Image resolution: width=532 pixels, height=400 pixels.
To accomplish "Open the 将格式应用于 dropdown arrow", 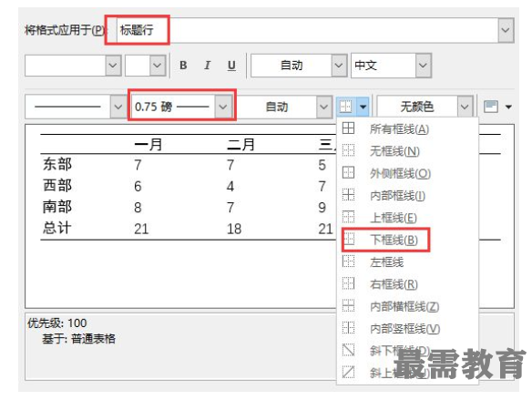I will tap(506, 30).
